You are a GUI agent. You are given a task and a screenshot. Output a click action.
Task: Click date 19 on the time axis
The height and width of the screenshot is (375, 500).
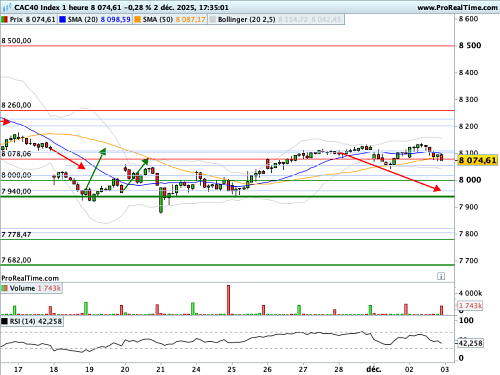[89, 369]
